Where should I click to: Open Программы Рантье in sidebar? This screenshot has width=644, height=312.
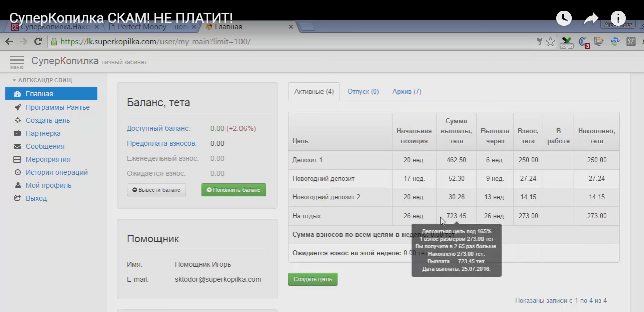pos(57,107)
